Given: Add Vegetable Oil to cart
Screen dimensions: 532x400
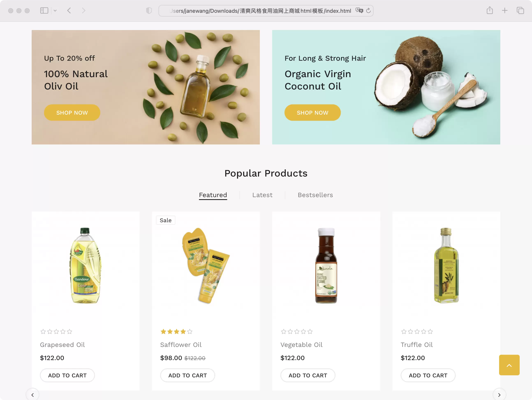Looking at the screenshot, I should [308, 375].
